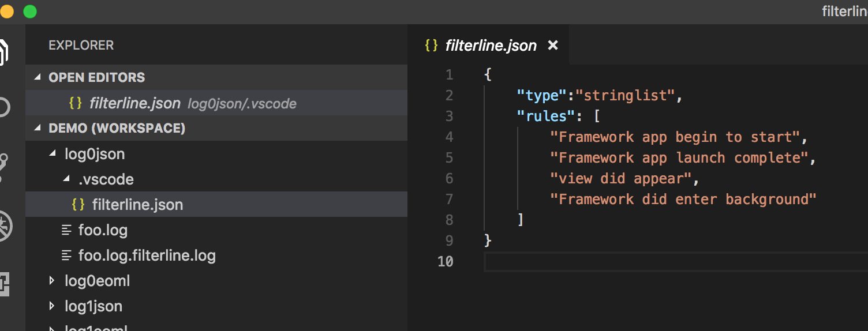Collapse the OPEN EDITORS section
Screen dimensions: 868x331
38,77
